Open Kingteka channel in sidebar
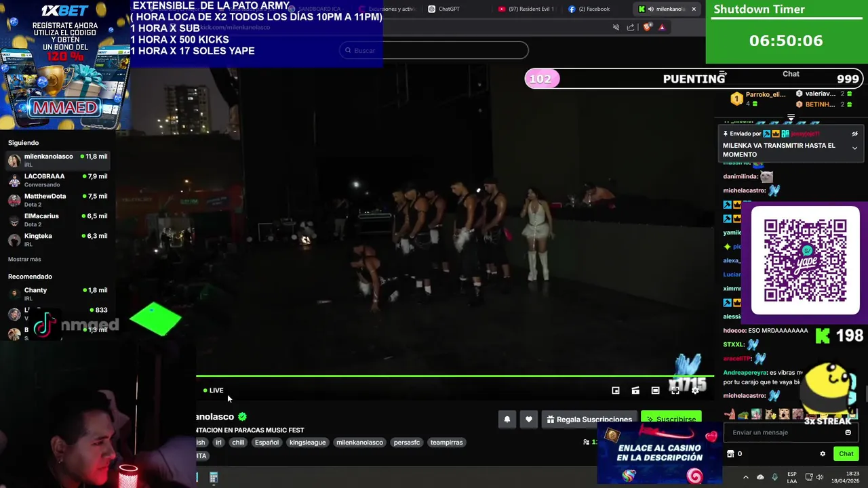Image resolution: width=868 pixels, height=488 pixels. 58,239
